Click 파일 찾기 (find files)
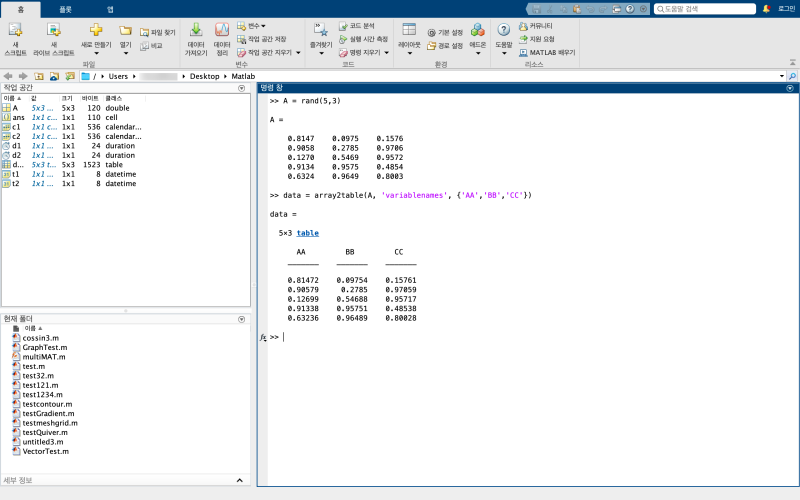The image size is (800, 500). pos(158,33)
